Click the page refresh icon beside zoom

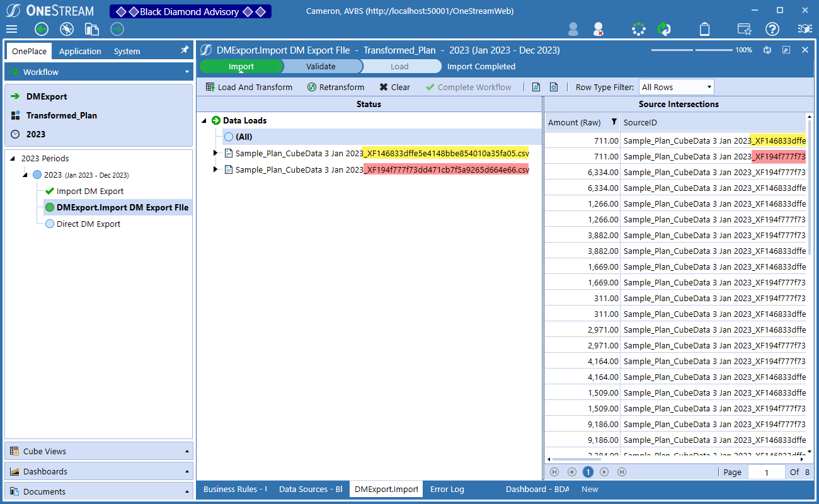767,50
